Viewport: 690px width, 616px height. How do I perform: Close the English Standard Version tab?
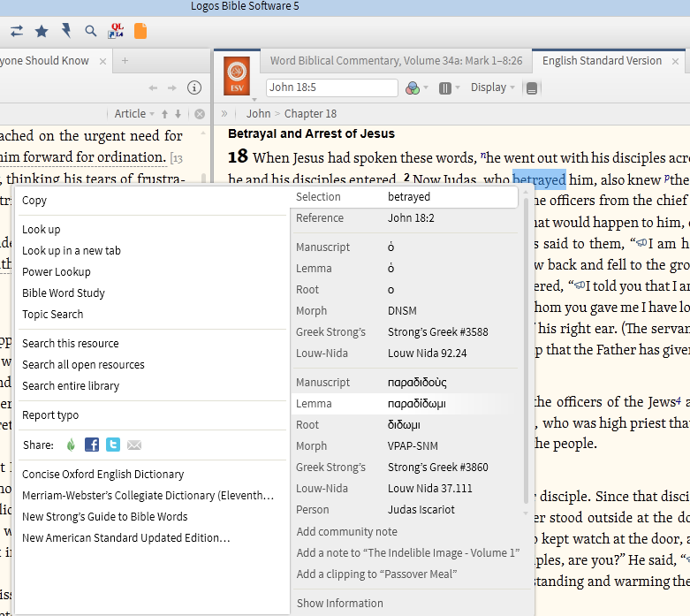(675, 62)
